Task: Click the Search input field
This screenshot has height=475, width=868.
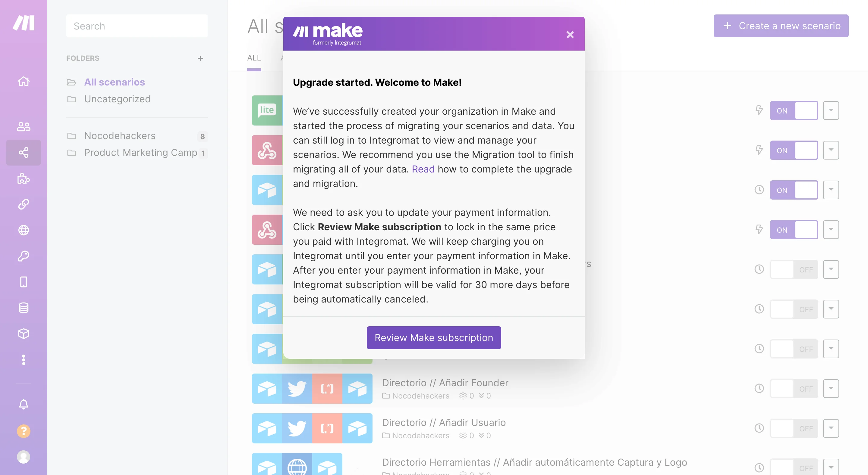Action: tap(137, 26)
